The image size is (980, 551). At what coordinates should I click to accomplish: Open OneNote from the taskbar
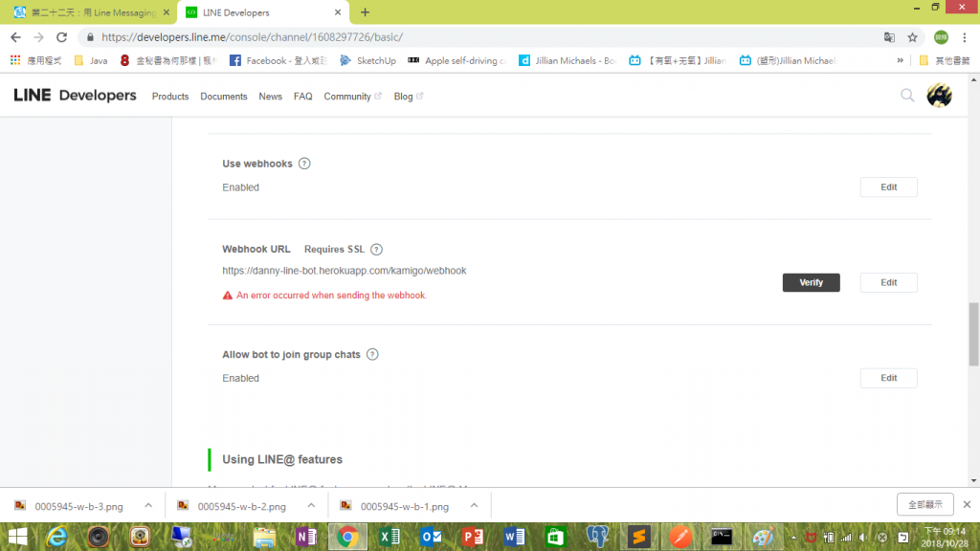point(306,537)
